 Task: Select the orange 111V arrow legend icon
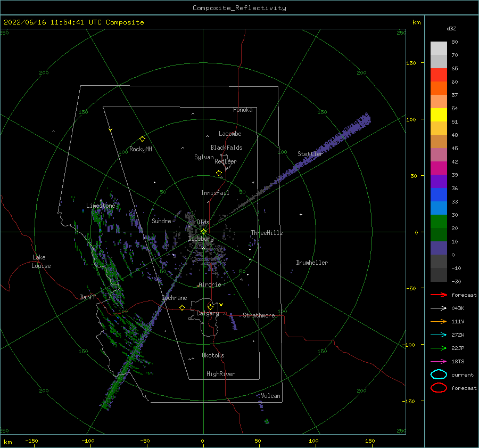point(439,321)
